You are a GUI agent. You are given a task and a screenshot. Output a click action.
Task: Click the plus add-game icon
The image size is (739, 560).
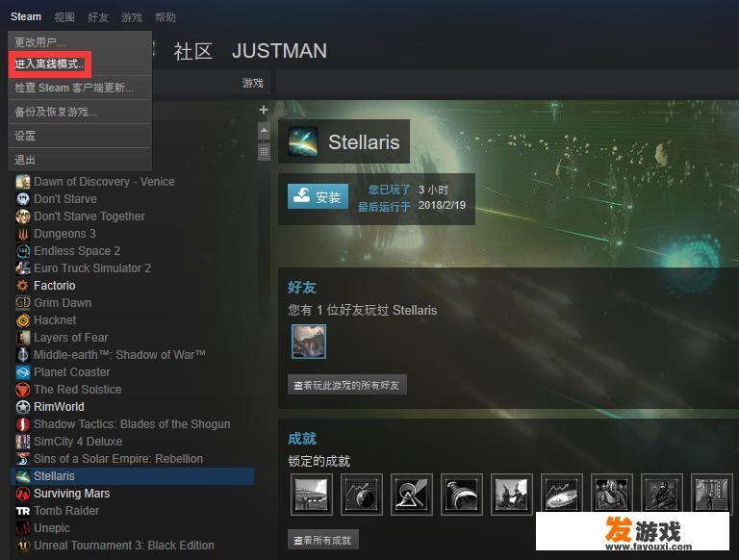coord(264,110)
